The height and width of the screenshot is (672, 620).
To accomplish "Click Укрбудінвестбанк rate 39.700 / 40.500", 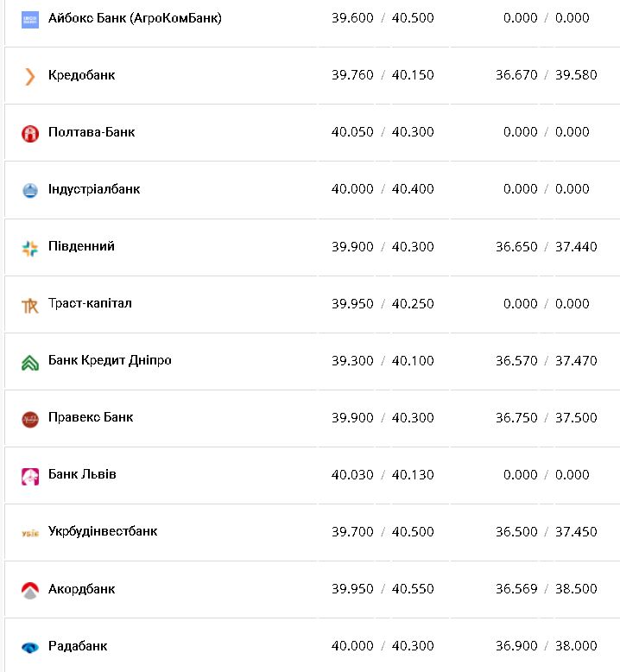I will tap(383, 532).
